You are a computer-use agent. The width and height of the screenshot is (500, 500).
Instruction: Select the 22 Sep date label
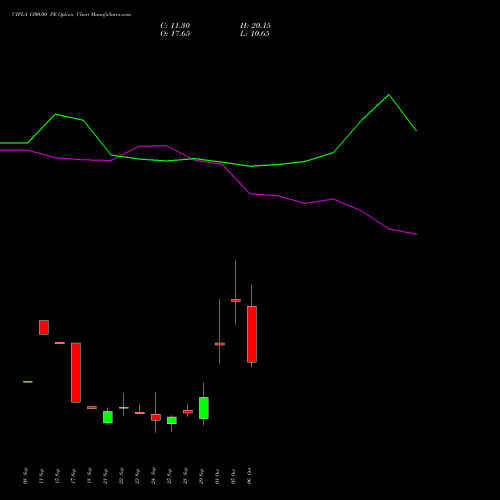click(x=121, y=476)
